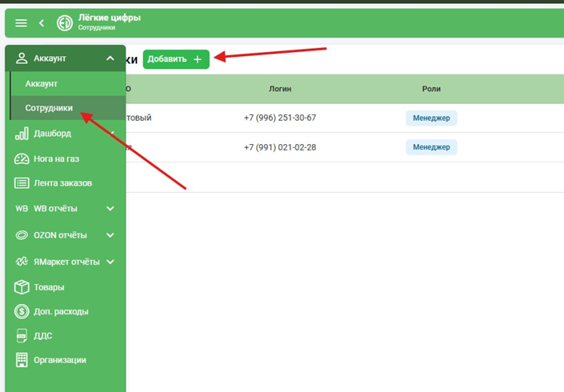Click the speedometer icon for Нога на газ
The width and height of the screenshot is (564, 392).
click(x=22, y=158)
